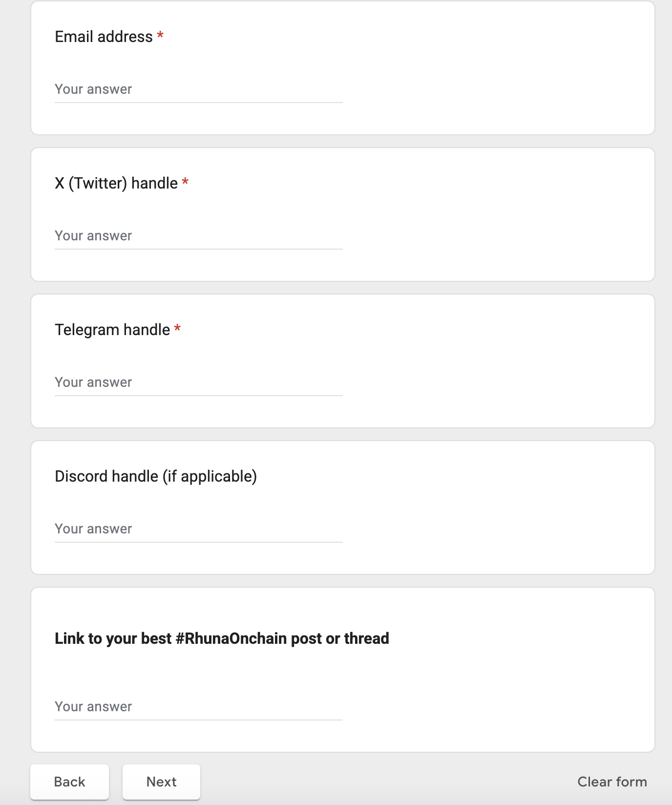This screenshot has width=672, height=805.
Task: Go to the previous page with Back
Action: 69,782
